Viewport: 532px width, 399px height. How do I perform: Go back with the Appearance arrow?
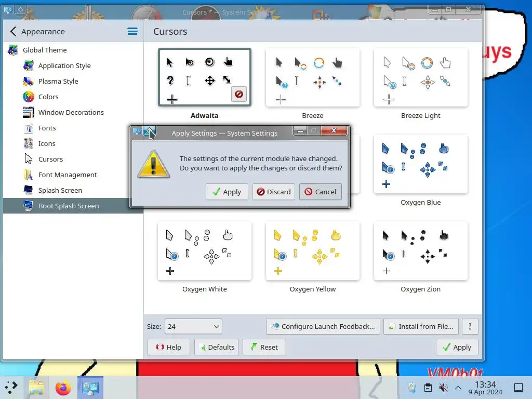point(13,32)
